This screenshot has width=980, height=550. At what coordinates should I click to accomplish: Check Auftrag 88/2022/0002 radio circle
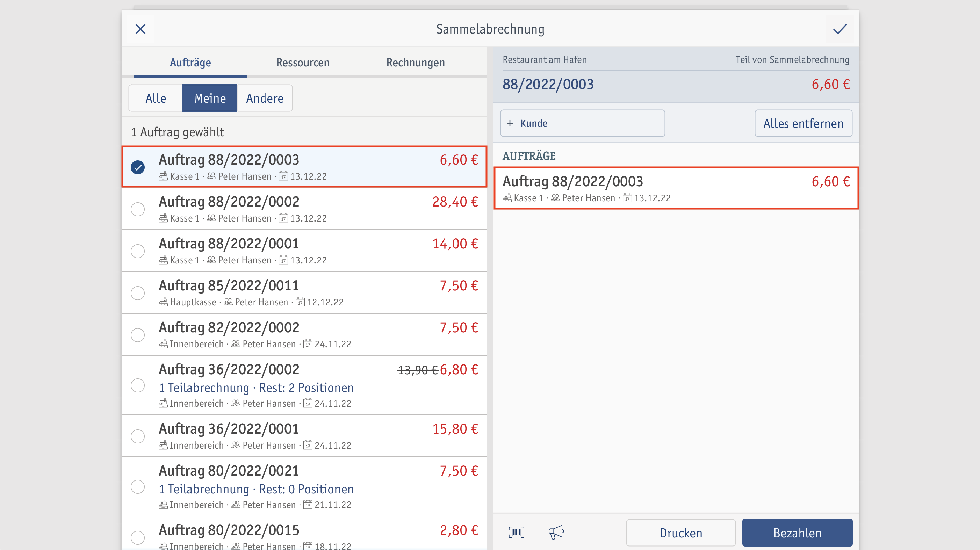click(x=138, y=209)
